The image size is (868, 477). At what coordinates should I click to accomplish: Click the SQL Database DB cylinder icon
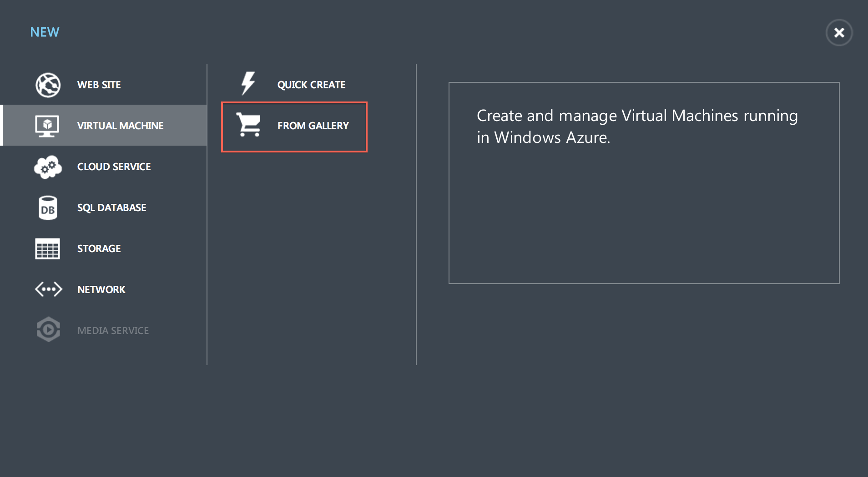click(48, 208)
